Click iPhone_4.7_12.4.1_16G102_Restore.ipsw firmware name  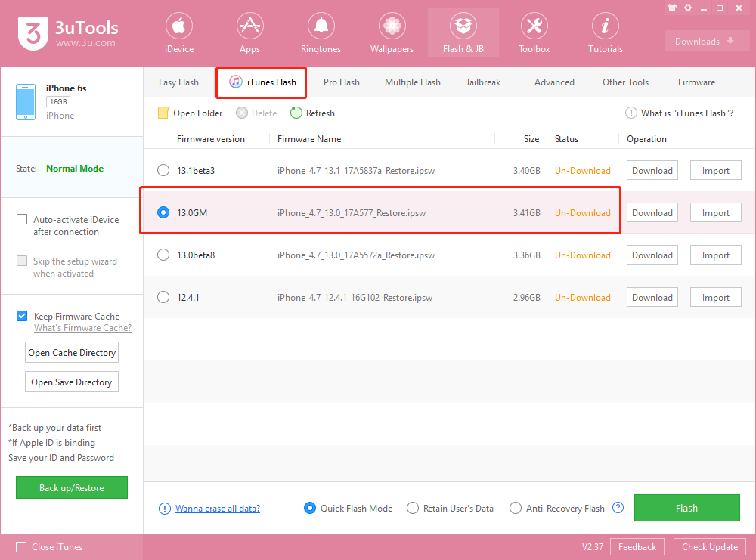click(355, 298)
